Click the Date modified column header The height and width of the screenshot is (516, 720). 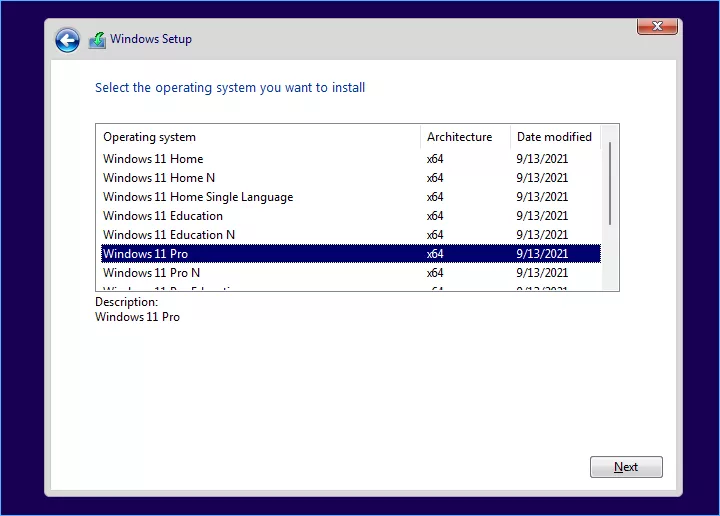(555, 137)
